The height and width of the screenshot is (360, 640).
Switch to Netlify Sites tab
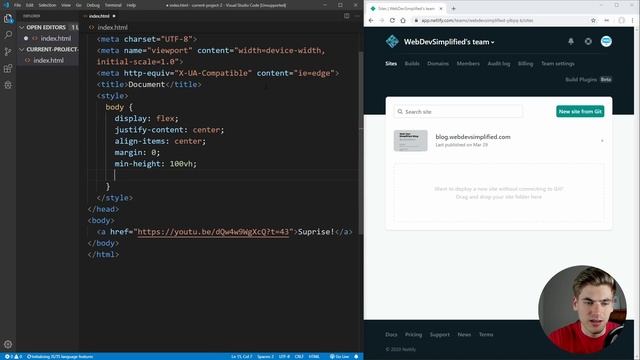391,64
